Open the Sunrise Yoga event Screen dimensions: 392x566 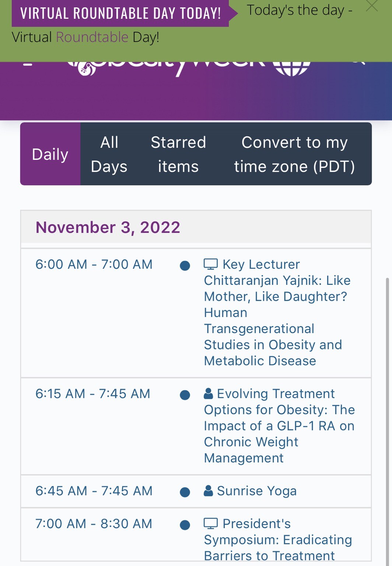pyautogui.click(x=256, y=491)
